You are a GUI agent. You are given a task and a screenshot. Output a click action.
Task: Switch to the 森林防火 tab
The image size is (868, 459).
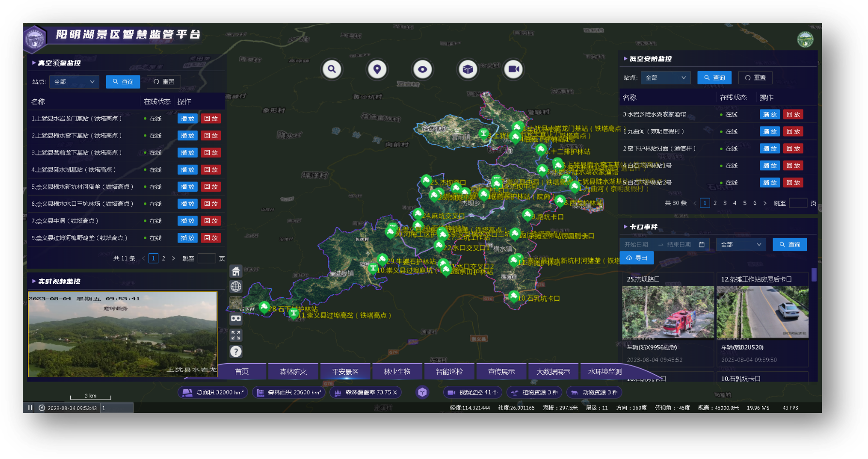(x=293, y=372)
